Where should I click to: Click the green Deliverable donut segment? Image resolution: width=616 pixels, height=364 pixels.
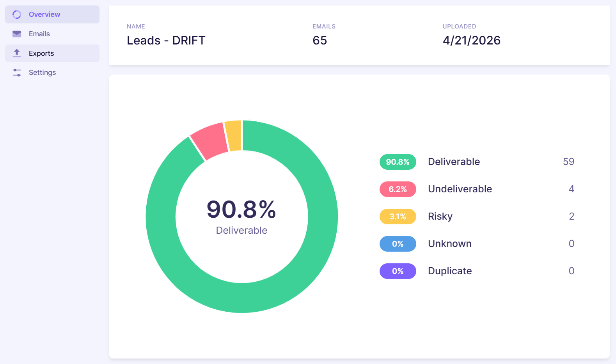[x=242, y=298]
